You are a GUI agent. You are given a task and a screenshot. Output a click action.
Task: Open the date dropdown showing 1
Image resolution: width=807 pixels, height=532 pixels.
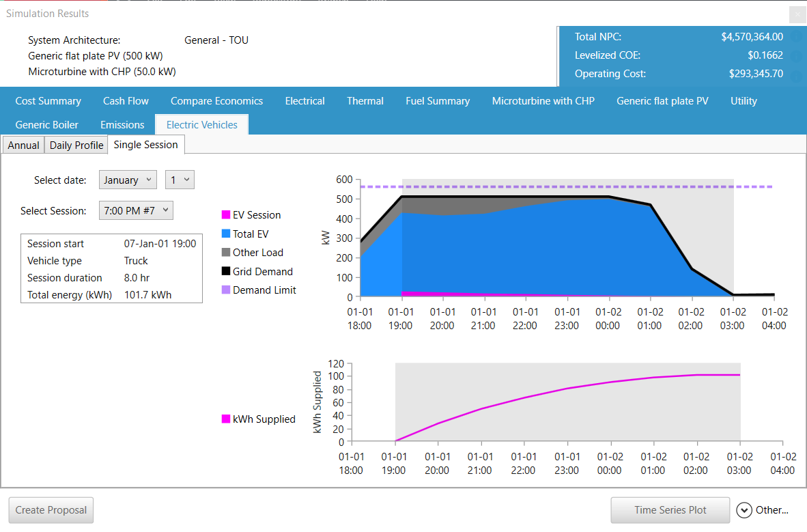click(x=179, y=180)
